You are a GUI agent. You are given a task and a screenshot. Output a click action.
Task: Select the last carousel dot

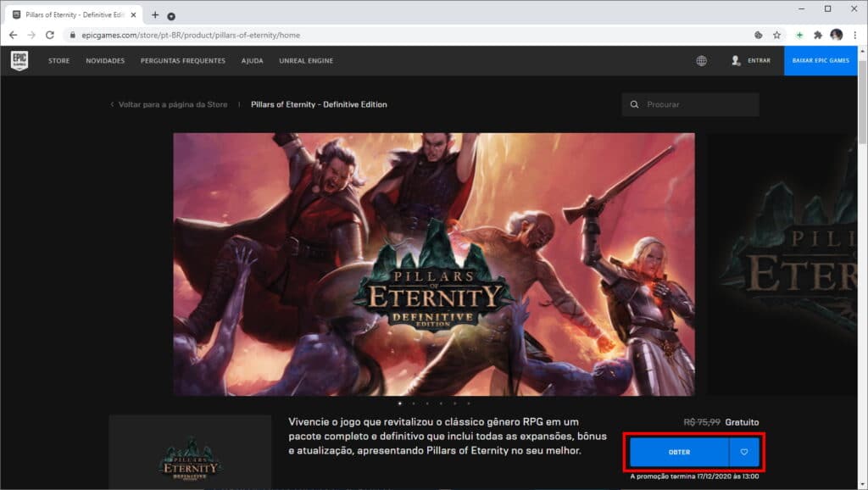(x=469, y=403)
